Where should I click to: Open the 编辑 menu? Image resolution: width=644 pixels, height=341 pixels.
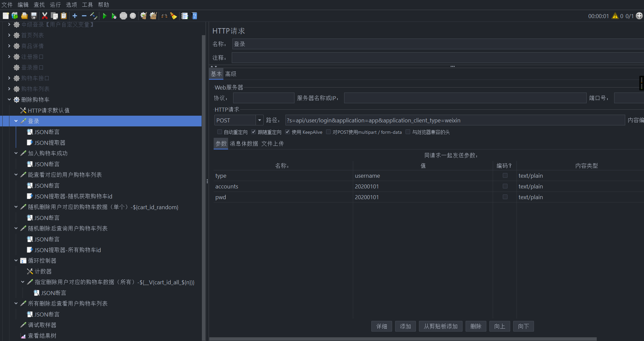coord(23,5)
